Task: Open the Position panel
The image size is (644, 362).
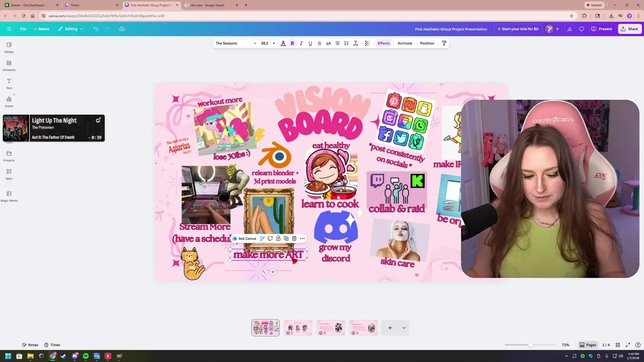Action: tap(427, 43)
